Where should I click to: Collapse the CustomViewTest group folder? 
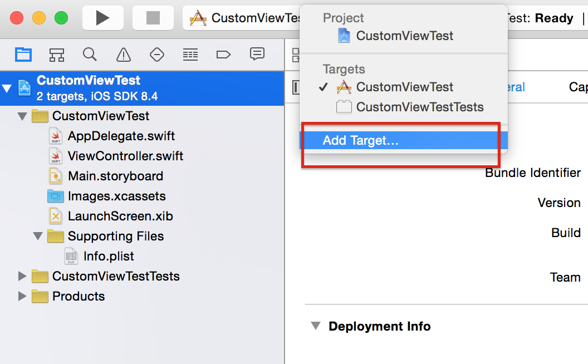click(x=22, y=116)
